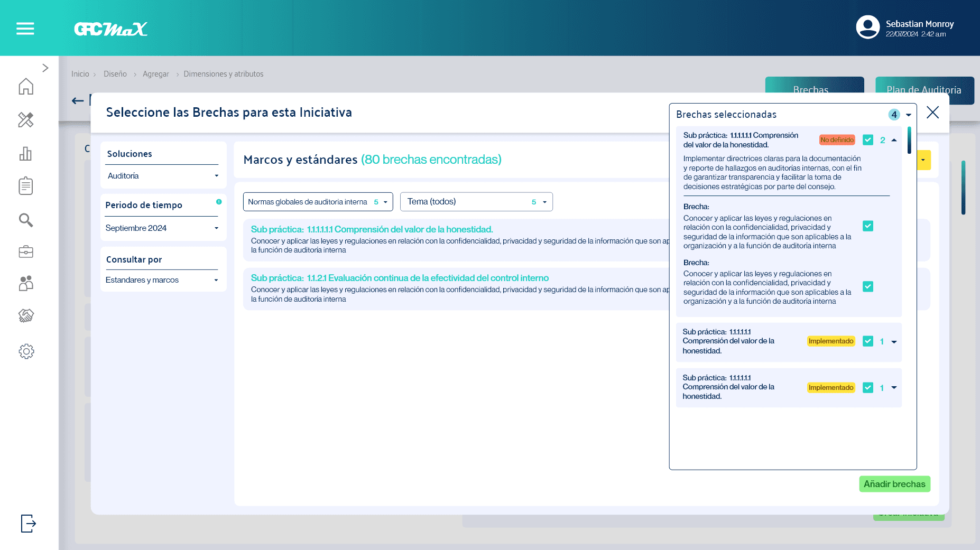Collapse the No definido sub práctica details
This screenshot has height=550, width=980.
(894, 139)
